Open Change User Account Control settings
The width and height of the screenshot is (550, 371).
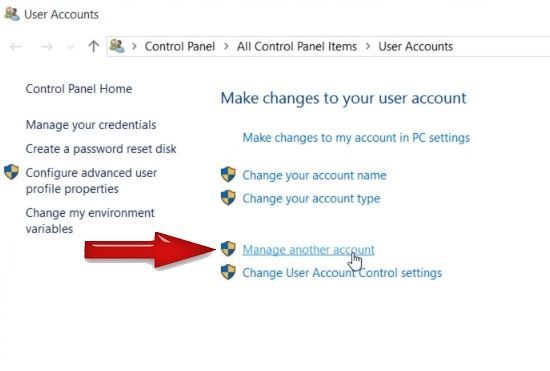click(x=342, y=273)
